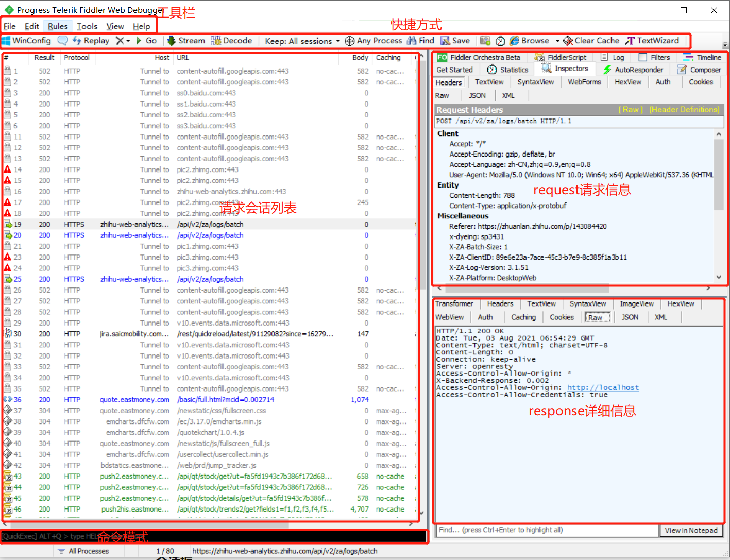This screenshot has height=560, width=730.
Task: Open the WebView response tab
Action: 449,317
